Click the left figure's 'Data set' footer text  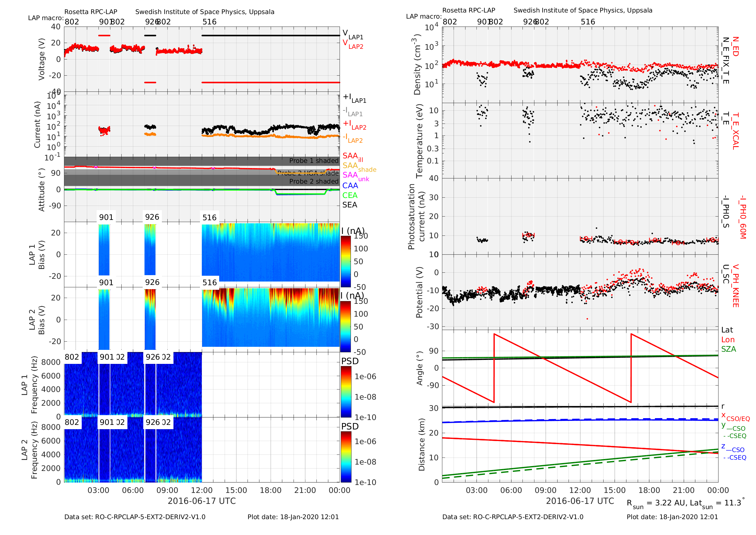135,517
